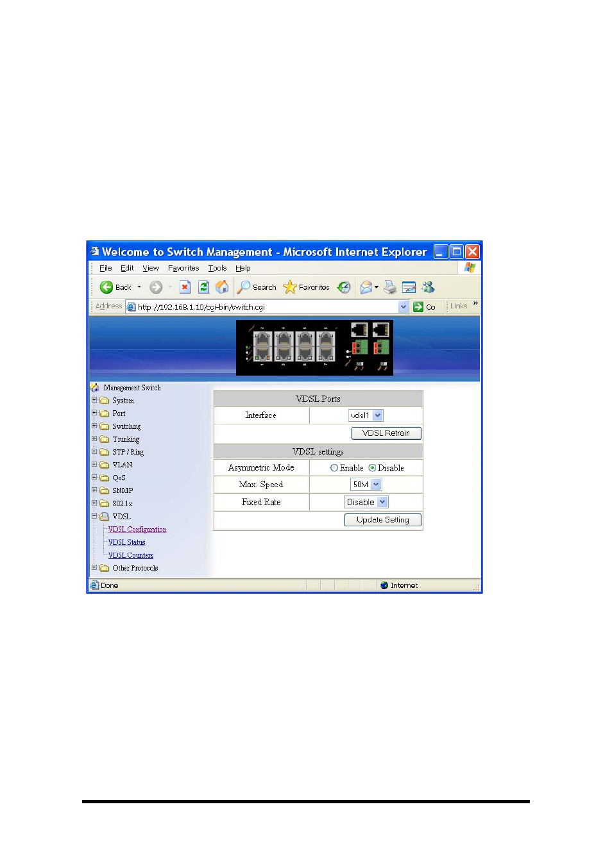Select Enable for Asymmetric Mode
Viewport: 612px width, 868px height.
pyautogui.click(x=334, y=468)
